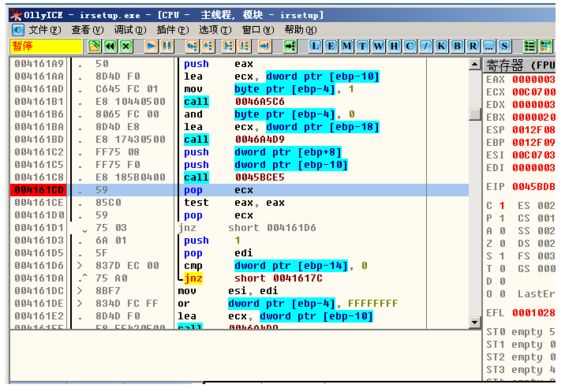Screen dimensions: 580x388
Task: Click the Close program (X) toolbar icon
Action: pos(126,46)
